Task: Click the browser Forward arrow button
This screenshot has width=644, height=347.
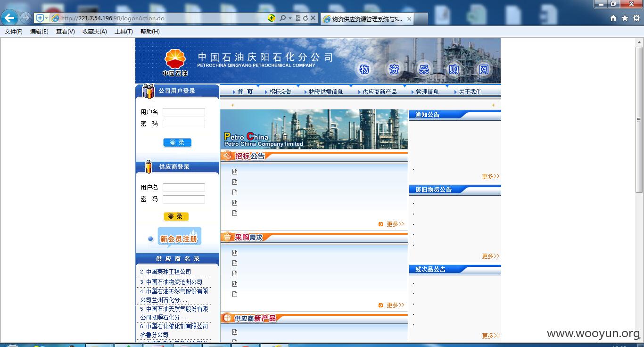Action: pyautogui.click(x=25, y=18)
